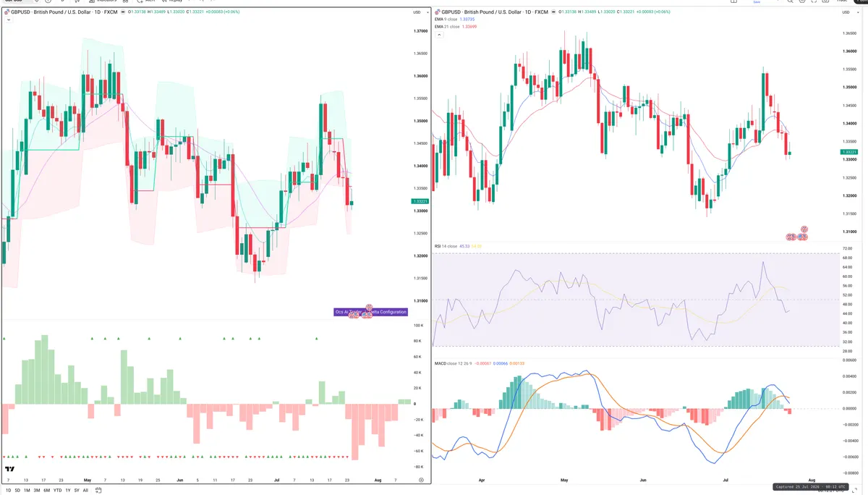
Task: Select the 6M time range button
Action: [x=48, y=490]
